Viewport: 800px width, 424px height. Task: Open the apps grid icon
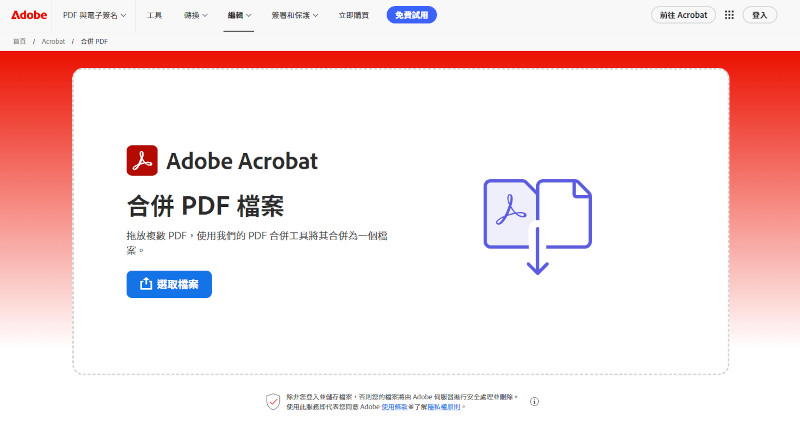(x=729, y=15)
